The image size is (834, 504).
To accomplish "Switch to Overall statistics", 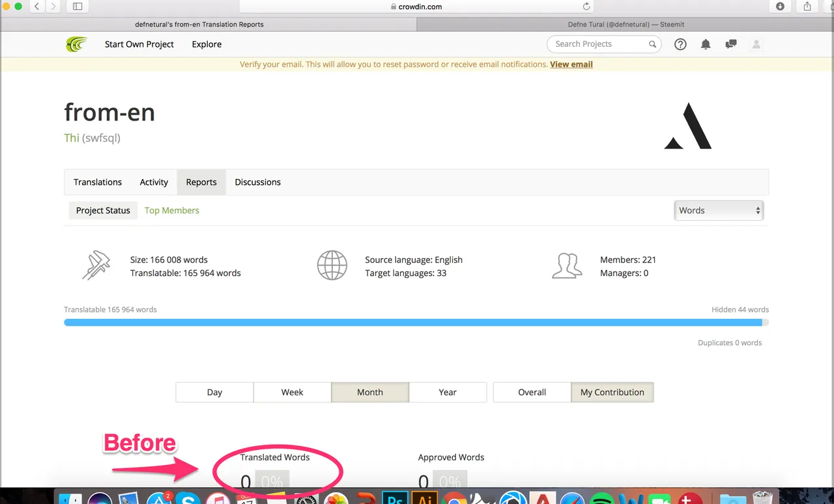I will point(532,392).
